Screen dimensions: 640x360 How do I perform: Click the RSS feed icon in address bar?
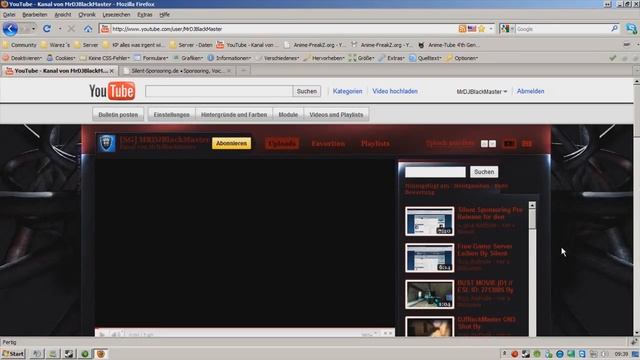pyautogui.click(x=462, y=29)
